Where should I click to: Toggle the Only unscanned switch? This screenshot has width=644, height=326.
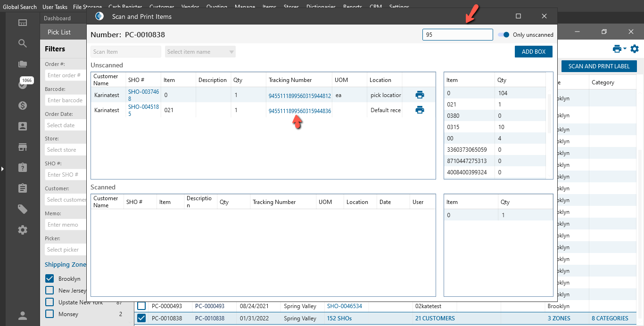pyautogui.click(x=504, y=35)
